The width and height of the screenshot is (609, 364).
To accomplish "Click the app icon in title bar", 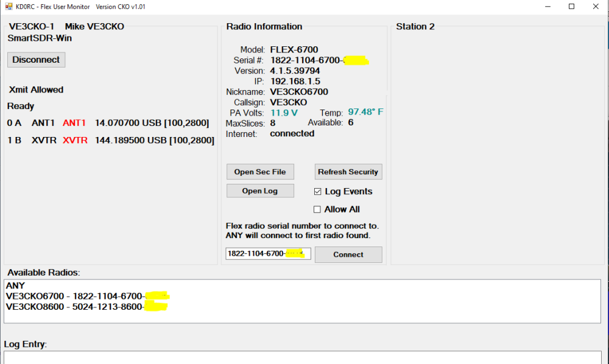I will pyautogui.click(x=9, y=7).
